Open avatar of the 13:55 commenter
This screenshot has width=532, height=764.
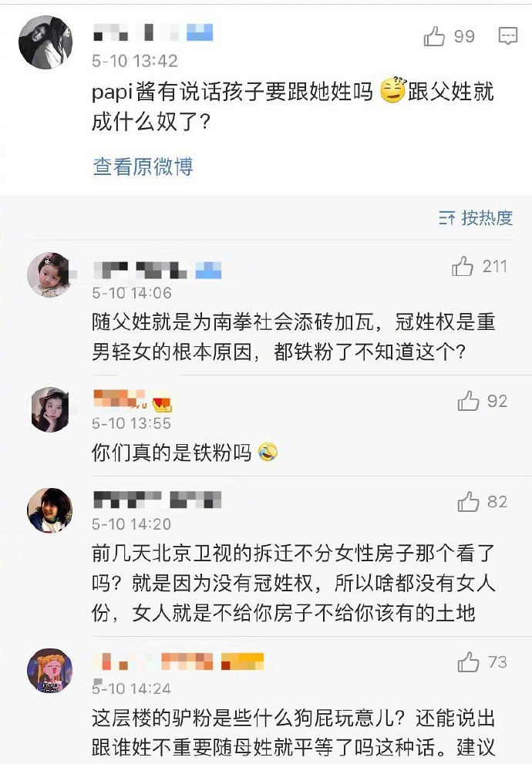pos(50,409)
